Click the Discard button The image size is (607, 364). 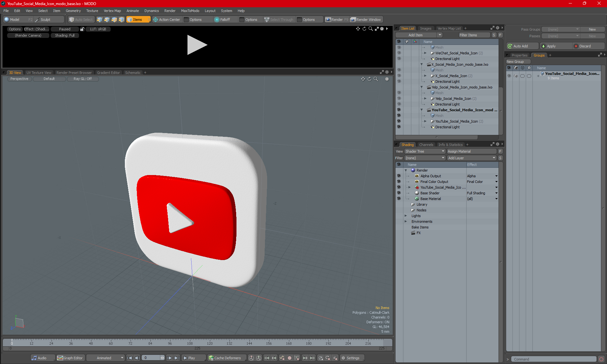pyautogui.click(x=588, y=46)
